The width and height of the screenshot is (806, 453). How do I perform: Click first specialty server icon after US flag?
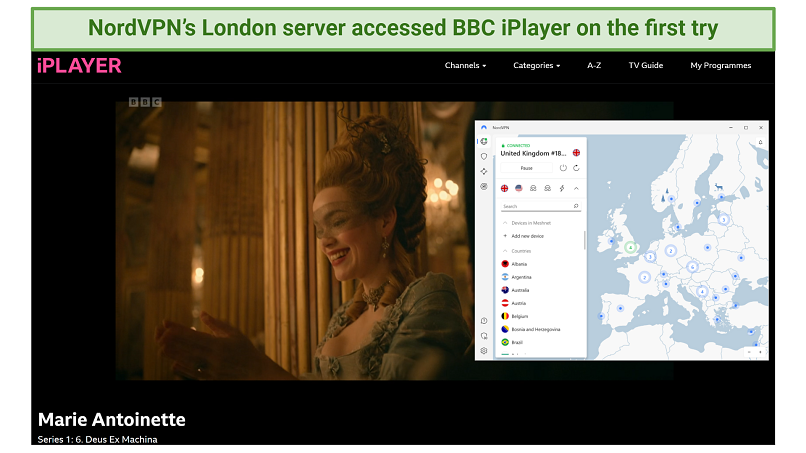[533, 188]
